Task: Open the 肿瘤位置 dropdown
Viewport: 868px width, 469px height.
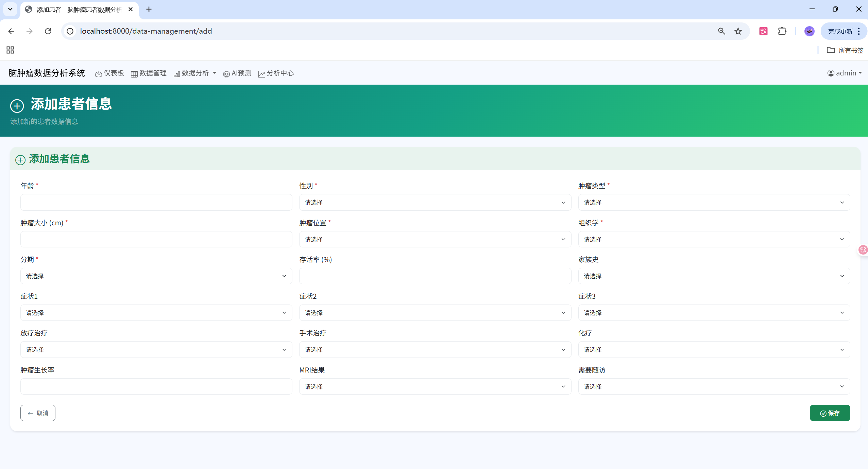Action: click(435, 239)
